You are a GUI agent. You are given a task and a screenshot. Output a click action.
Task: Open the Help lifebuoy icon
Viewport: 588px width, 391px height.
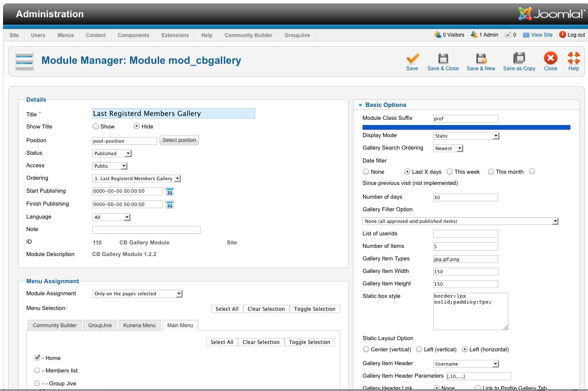pyautogui.click(x=574, y=58)
